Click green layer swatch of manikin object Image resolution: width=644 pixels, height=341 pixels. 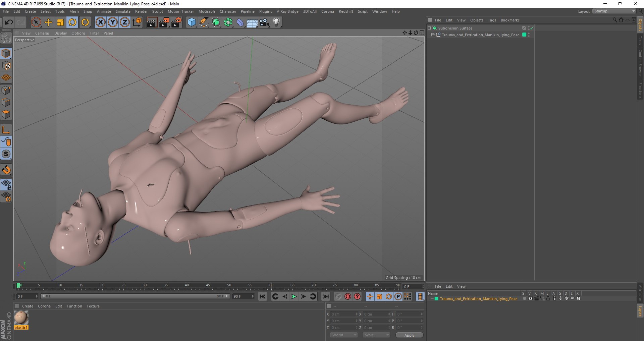click(524, 35)
